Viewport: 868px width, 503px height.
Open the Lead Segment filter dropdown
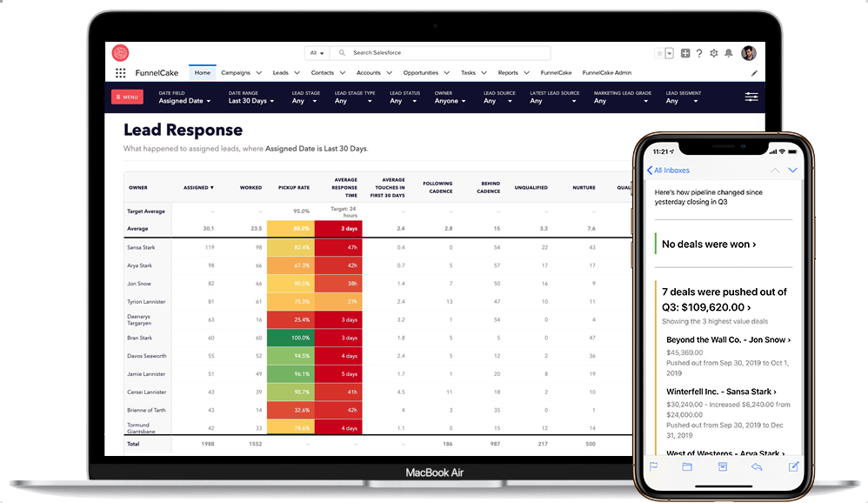pos(683,101)
